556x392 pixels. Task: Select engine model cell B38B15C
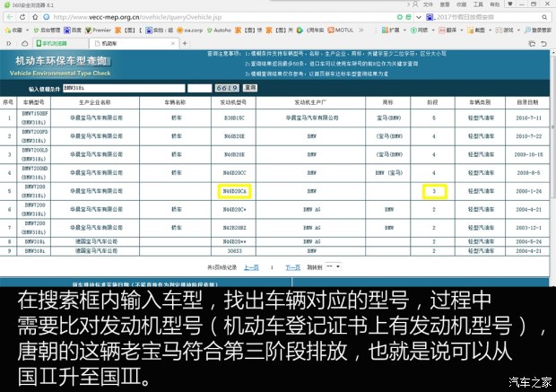234,118
